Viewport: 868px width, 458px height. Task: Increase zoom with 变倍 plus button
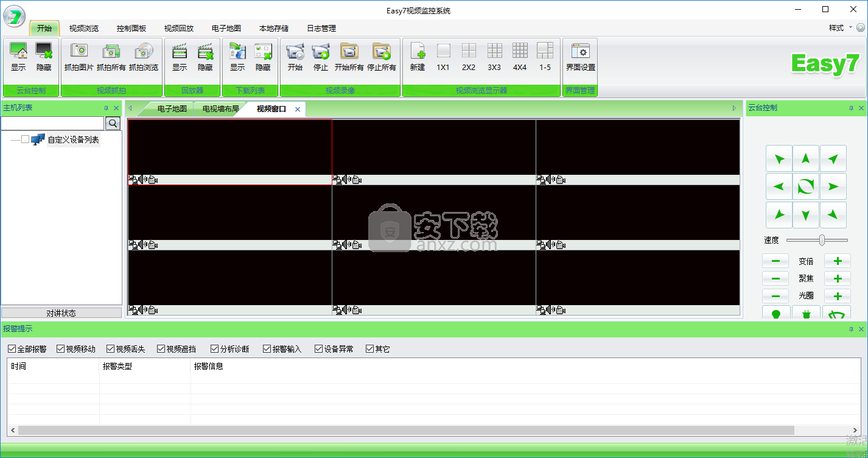coord(838,261)
